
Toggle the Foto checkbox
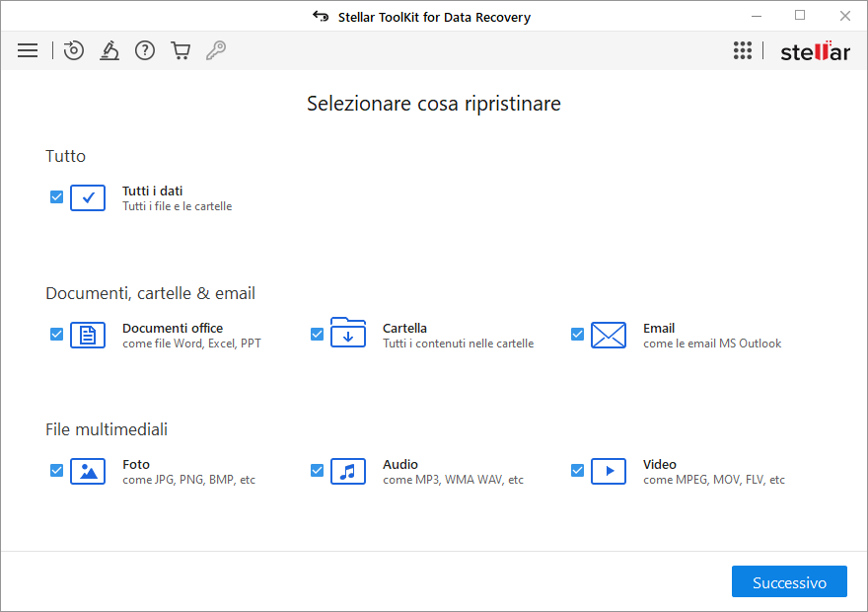pos(56,470)
